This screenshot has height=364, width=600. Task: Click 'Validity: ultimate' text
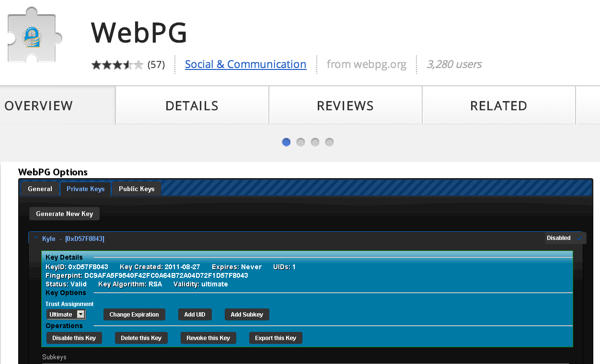point(201,284)
